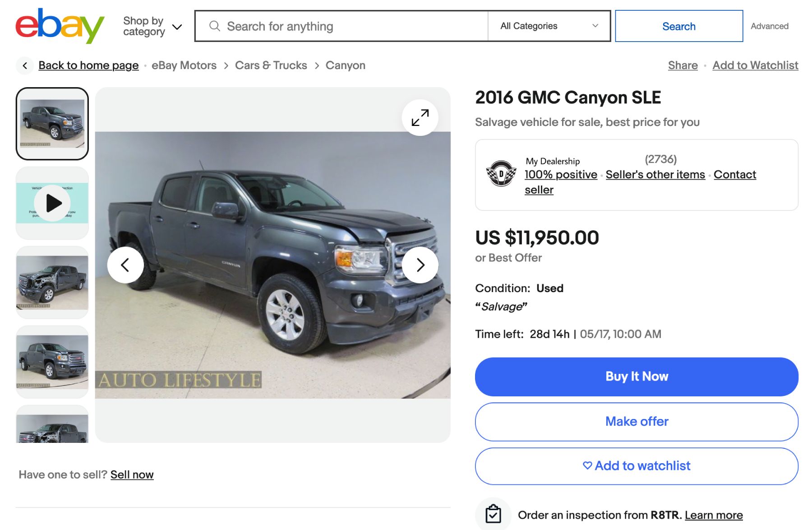Screen dimensions: 812x530
Task: Click Make offer for the truck
Action: tap(636, 421)
